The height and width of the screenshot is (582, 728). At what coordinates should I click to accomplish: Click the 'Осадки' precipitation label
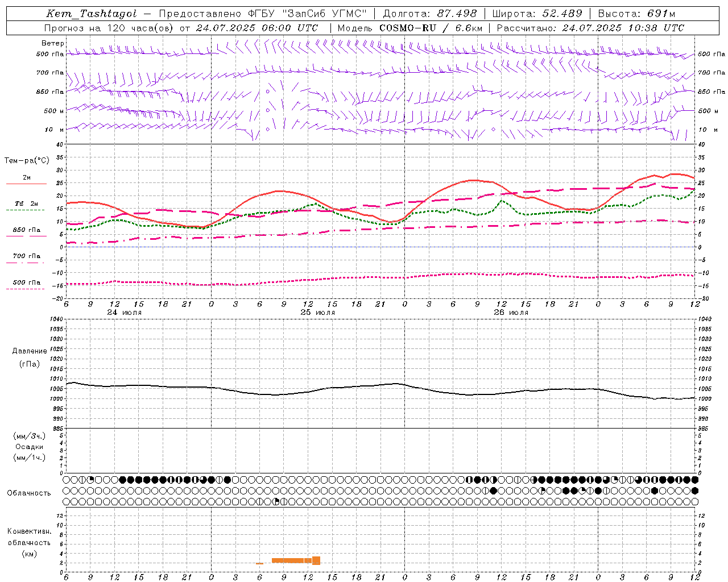(30, 447)
